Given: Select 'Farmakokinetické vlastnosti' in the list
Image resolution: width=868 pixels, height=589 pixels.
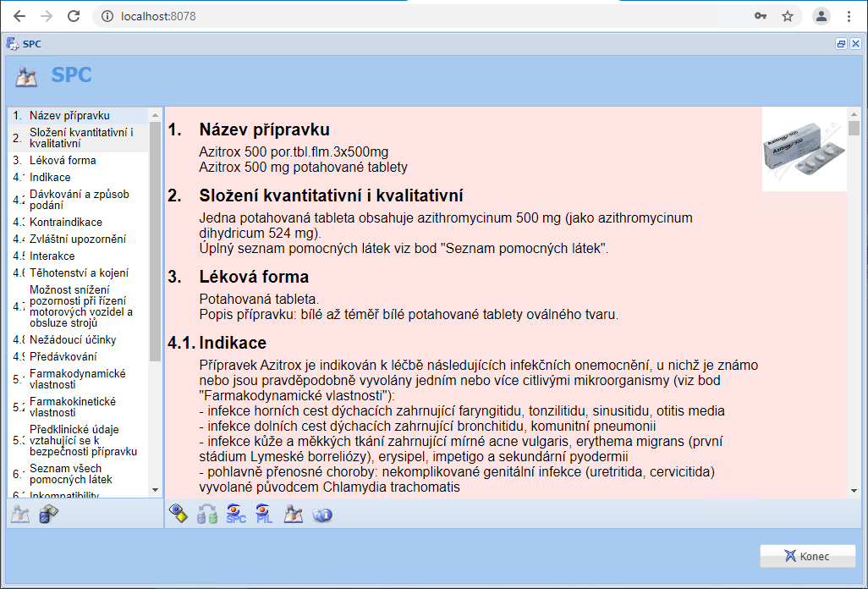Looking at the screenshot, I should coord(79,407).
